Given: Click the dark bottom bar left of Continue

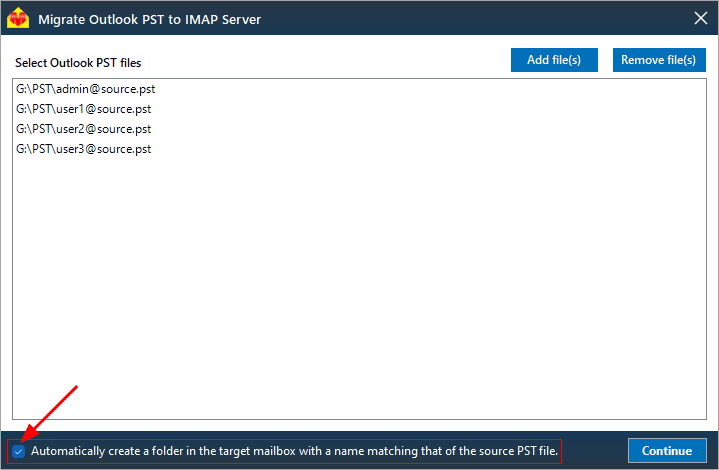Looking at the screenshot, I should pyautogui.click(x=594, y=451).
